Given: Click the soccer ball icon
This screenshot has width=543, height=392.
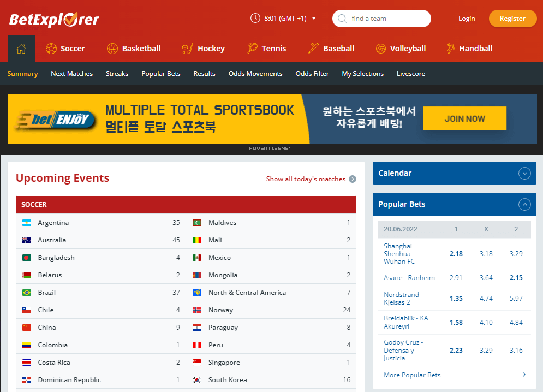Looking at the screenshot, I should point(51,49).
